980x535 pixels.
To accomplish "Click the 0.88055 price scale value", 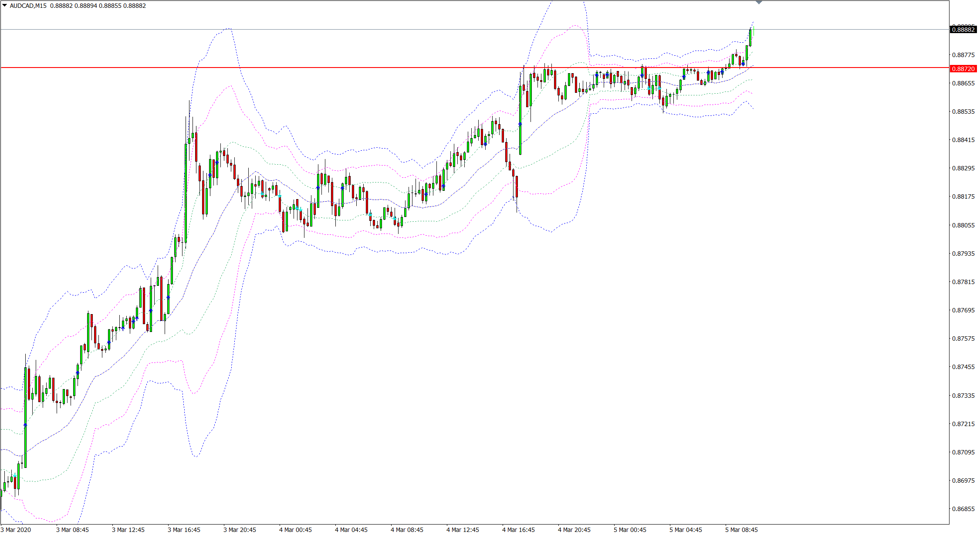I will [x=963, y=225].
